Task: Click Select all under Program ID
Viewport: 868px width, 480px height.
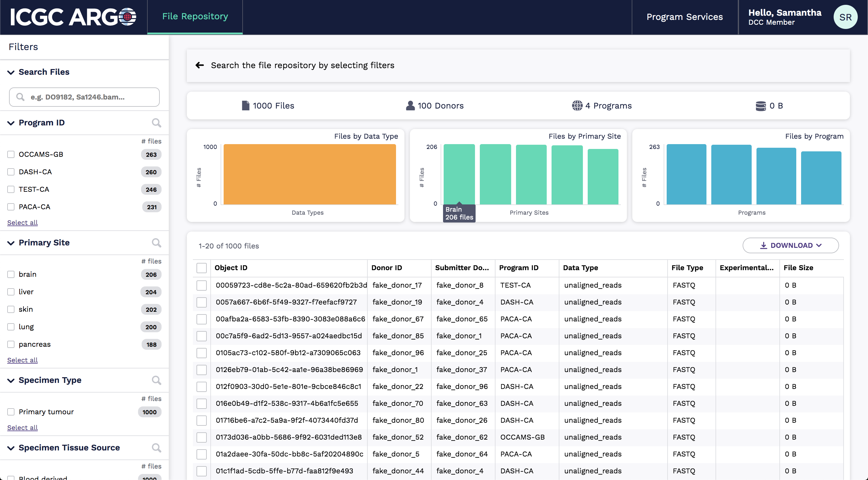Action: coord(22,223)
